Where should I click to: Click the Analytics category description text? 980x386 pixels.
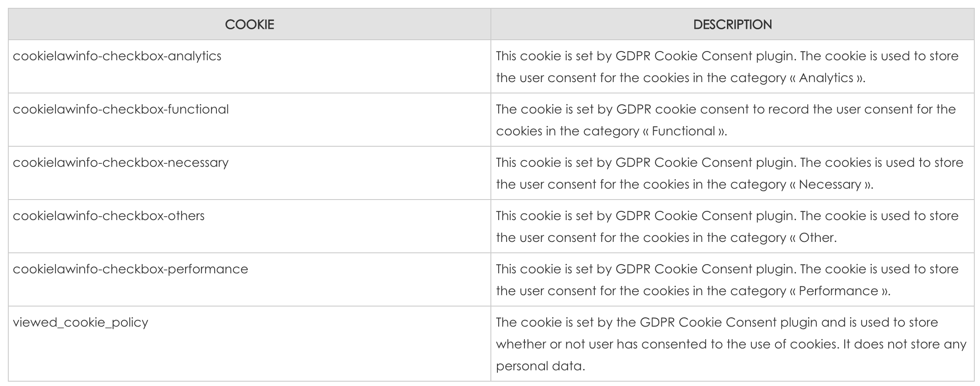[727, 67]
